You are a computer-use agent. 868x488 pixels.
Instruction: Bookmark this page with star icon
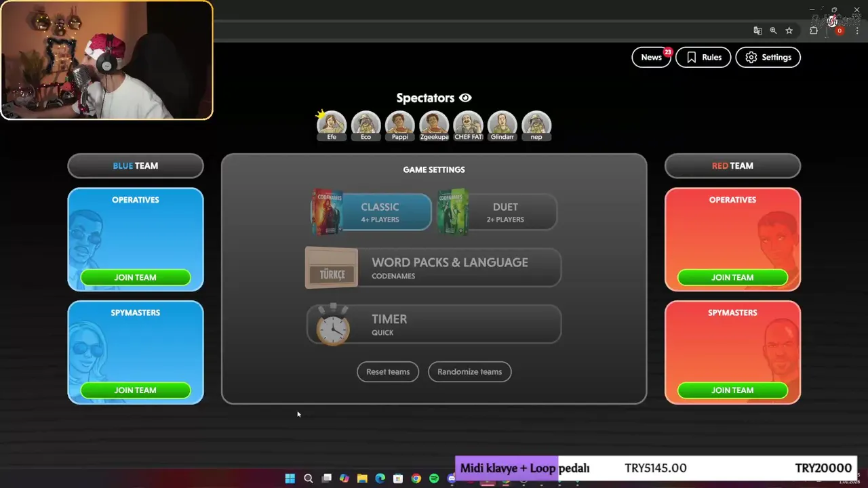(x=789, y=30)
